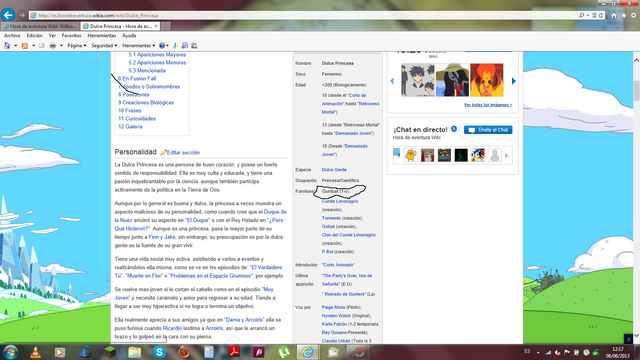Open favorites star icon
The image size is (640, 360).
pos(624,16)
